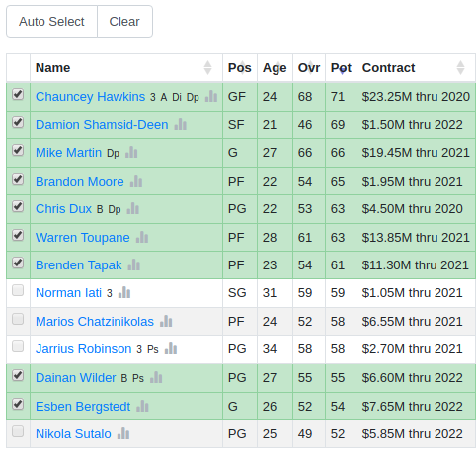Open bar chart icon beside Nikola Sutalo
The height and width of the screenshot is (453, 476).
(x=123, y=433)
